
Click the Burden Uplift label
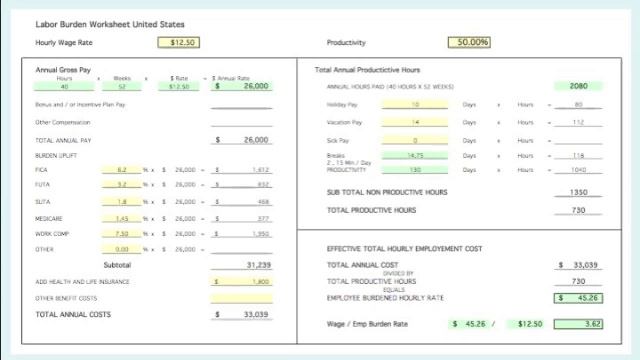56,156
